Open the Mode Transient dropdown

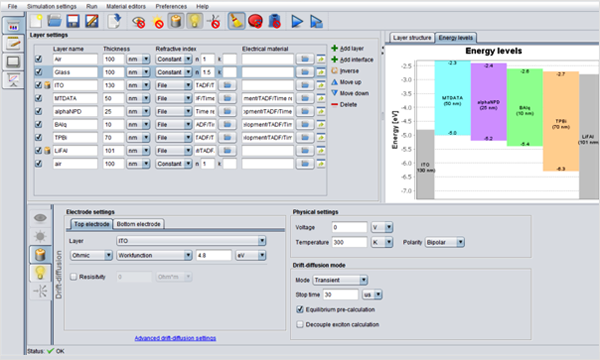340,280
